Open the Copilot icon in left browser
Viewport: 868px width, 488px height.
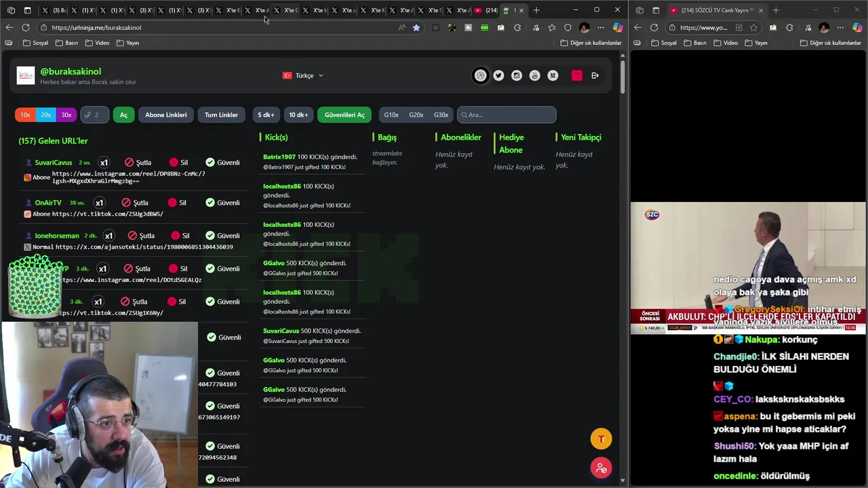(x=618, y=28)
